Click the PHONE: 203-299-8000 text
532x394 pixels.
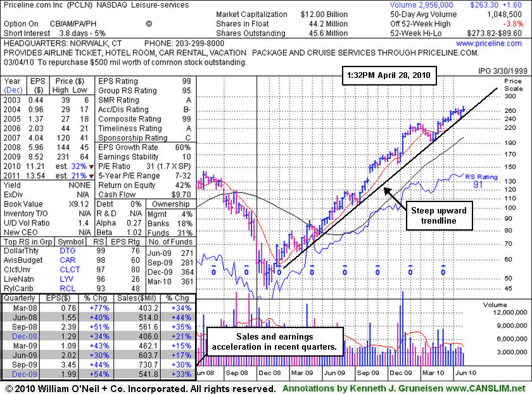[184, 44]
